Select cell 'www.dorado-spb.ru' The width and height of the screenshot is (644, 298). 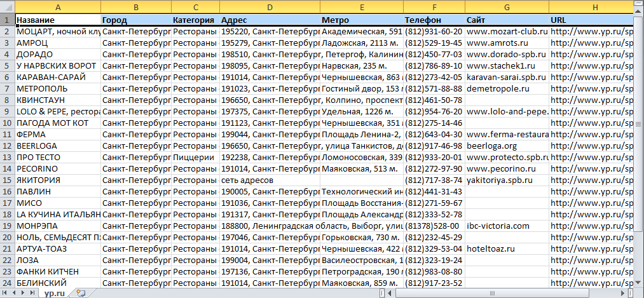coord(507,54)
